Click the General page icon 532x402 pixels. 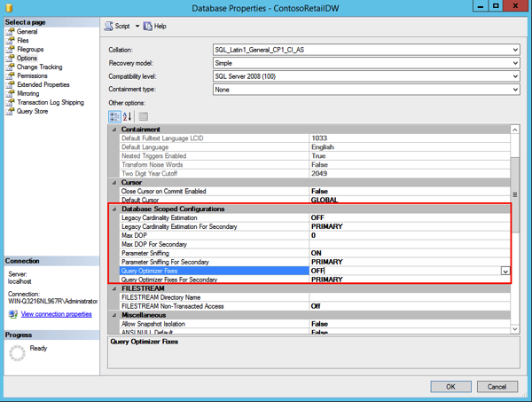pos(10,32)
